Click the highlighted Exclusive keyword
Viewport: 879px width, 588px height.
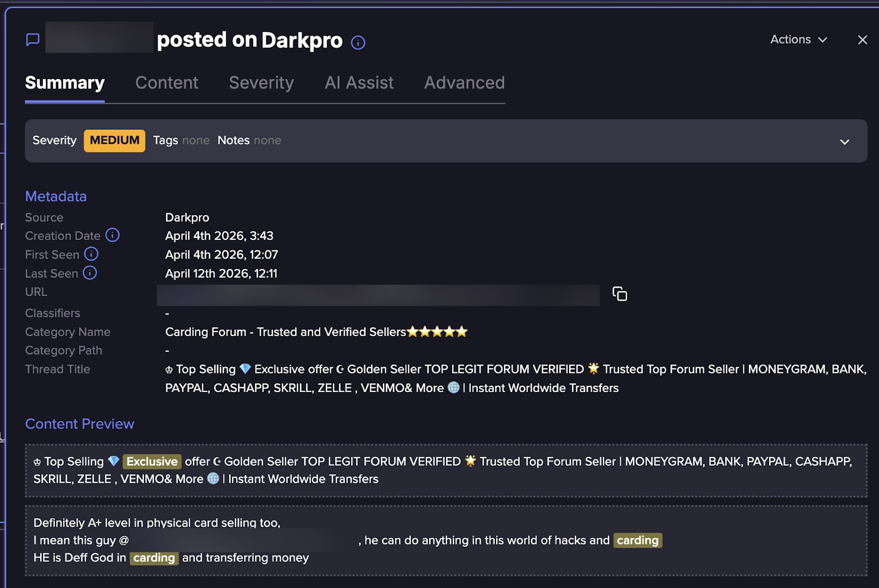click(152, 461)
